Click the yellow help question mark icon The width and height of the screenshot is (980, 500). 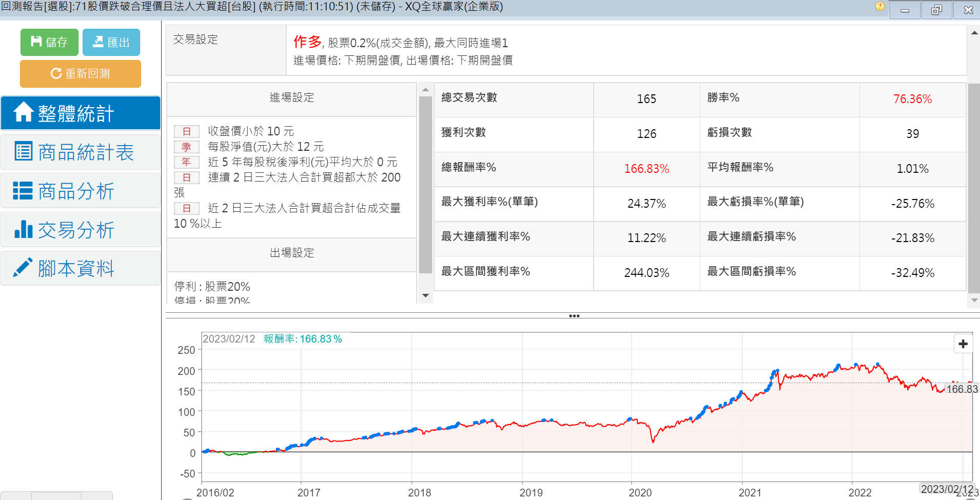pos(879,7)
